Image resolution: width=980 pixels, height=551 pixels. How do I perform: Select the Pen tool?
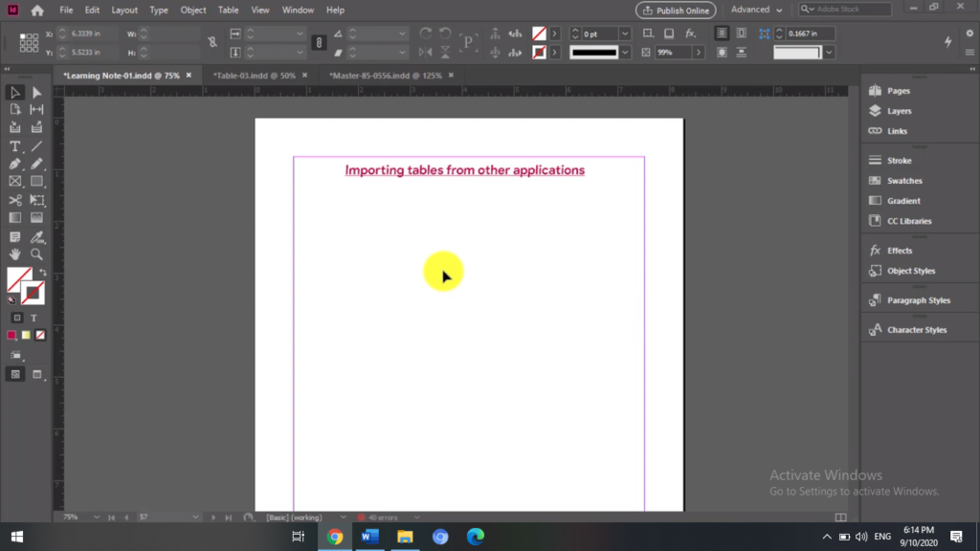[15, 164]
